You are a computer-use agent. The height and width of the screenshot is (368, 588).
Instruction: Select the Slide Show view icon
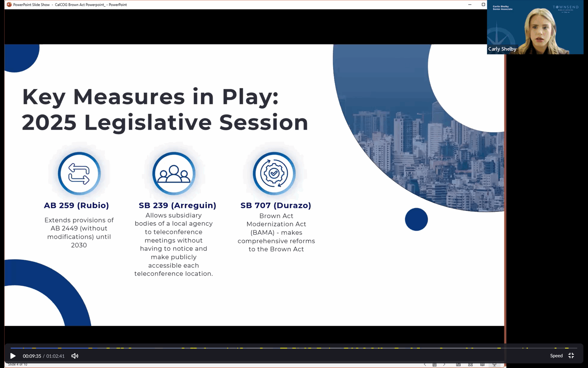(494, 365)
